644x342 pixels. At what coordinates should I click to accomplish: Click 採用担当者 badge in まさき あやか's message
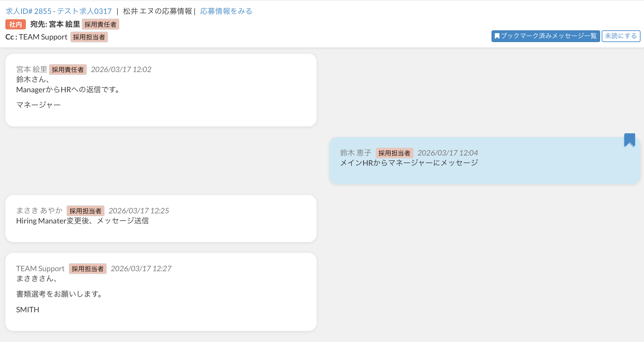[85, 211]
